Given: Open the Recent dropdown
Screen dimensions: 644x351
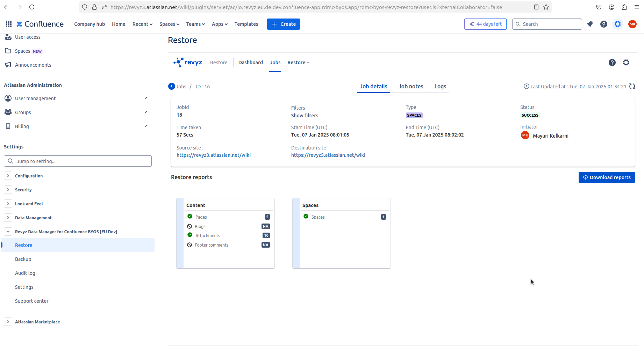Looking at the screenshot, I should pyautogui.click(x=142, y=24).
